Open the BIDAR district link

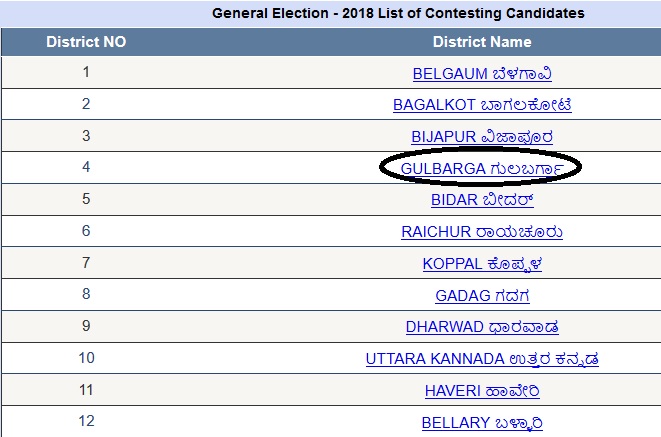point(482,200)
